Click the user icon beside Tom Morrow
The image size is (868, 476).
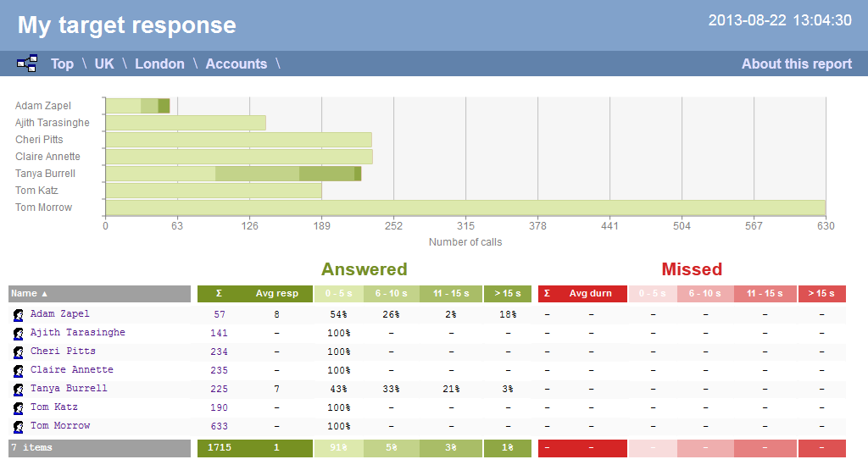[18, 427]
